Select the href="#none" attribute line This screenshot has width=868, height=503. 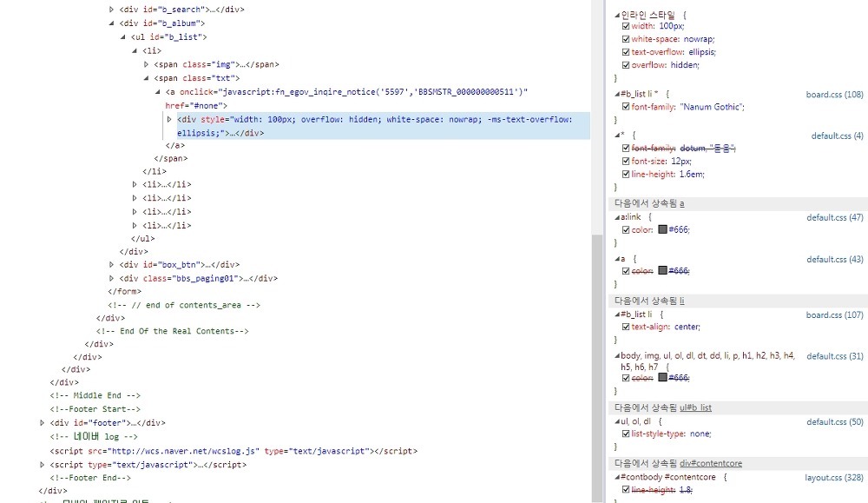point(196,106)
